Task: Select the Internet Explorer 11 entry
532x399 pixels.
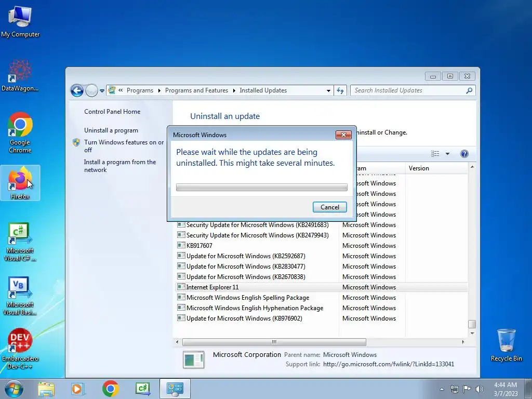Action: click(322, 287)
